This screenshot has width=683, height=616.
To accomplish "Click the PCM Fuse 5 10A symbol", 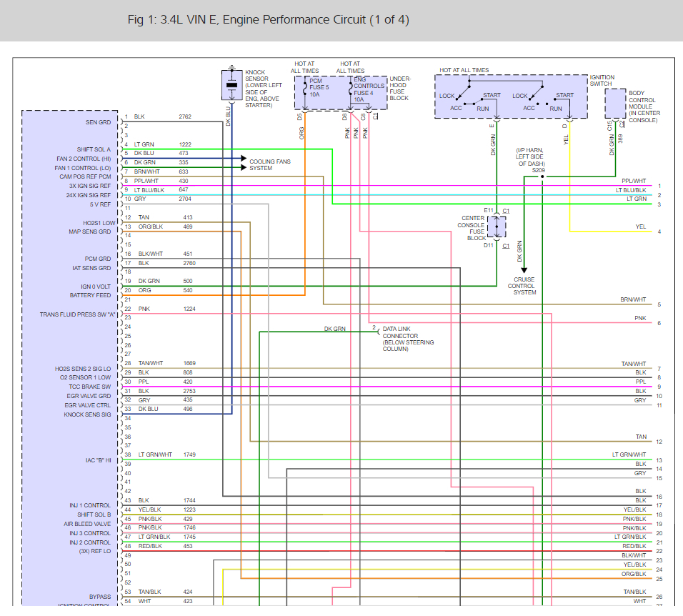I will coord(306,88).
